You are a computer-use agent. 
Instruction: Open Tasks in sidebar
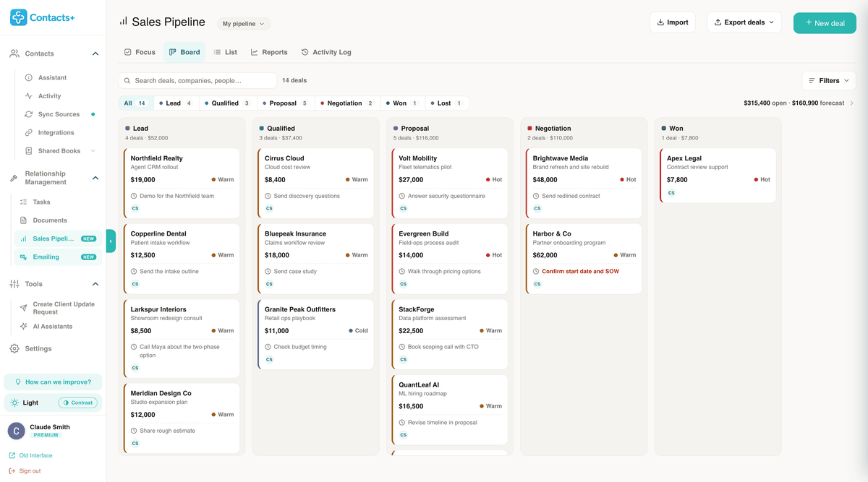click(41, 202)
